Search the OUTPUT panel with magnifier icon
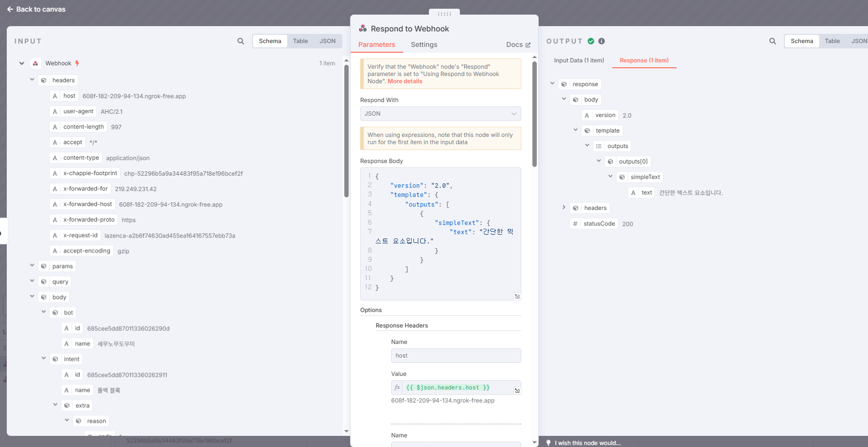Viewport: 868px width, 447px height. point(773,41)
